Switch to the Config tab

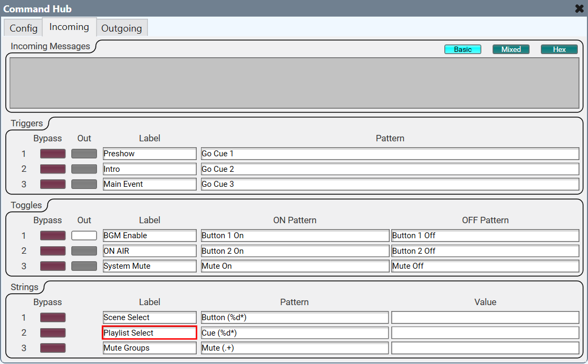tap(24, 28)
